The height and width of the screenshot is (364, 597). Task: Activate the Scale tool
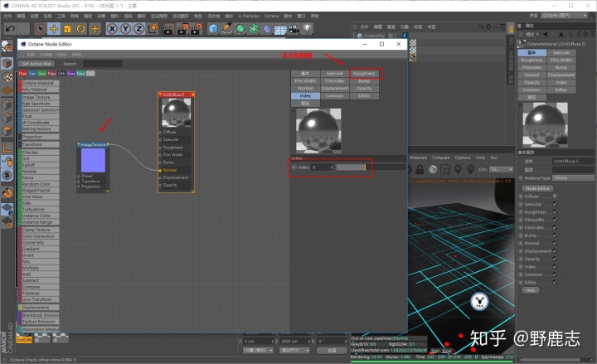click(67, 28)
